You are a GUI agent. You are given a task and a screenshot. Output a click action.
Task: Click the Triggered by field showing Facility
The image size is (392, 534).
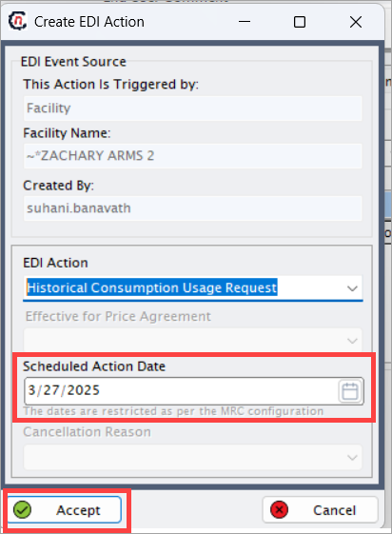(192, 108)
